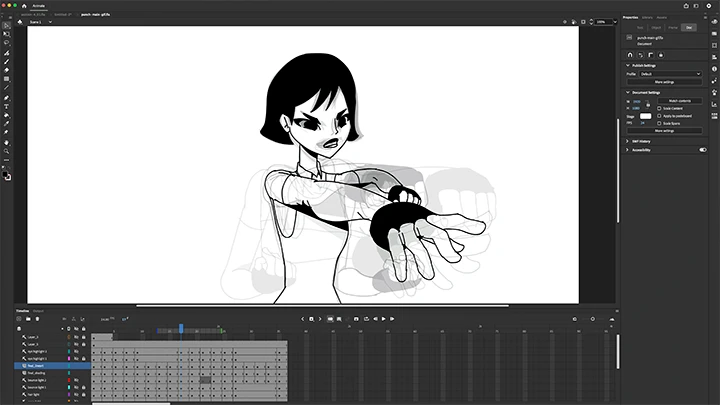The width and height of the screenshot is (720, 405).
Task: Click More settings under Document Settings
Action: tap(664, 131)
